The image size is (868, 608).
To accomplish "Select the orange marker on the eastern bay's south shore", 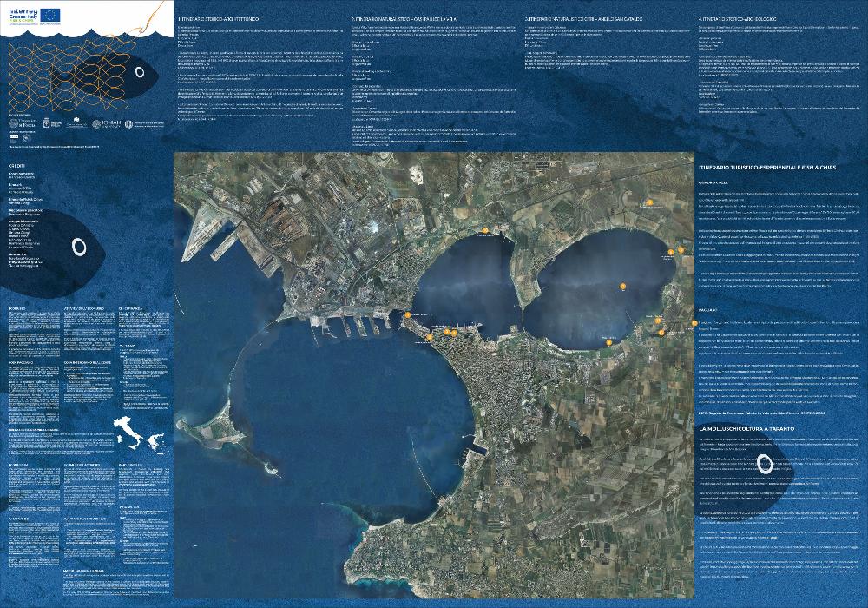I will (x=609, y=343).
